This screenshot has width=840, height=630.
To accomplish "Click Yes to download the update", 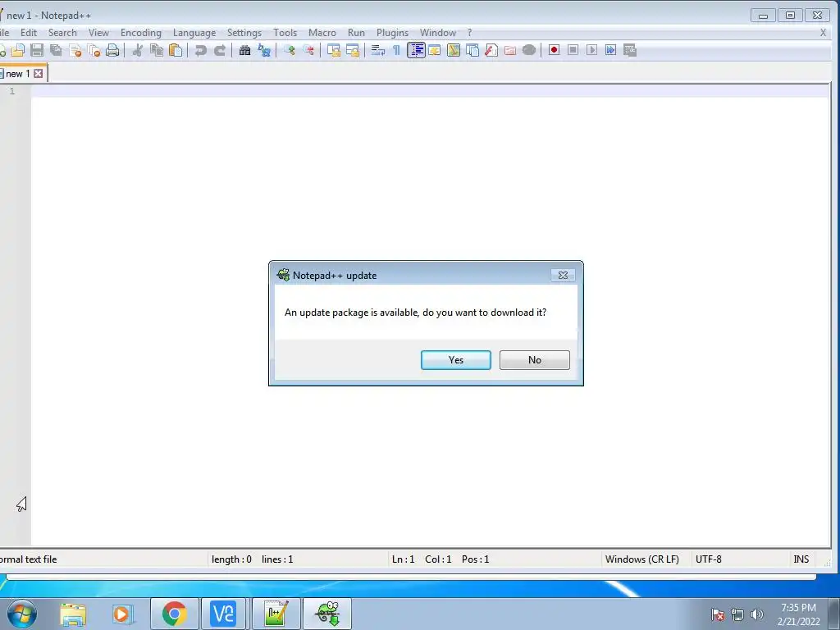I will point(456,360).
